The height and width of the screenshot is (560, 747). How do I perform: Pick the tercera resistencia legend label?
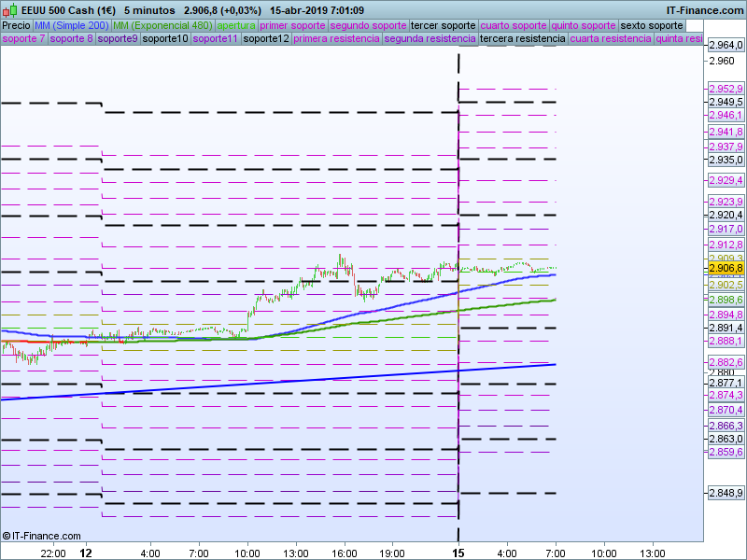click(x=523, y=38)
